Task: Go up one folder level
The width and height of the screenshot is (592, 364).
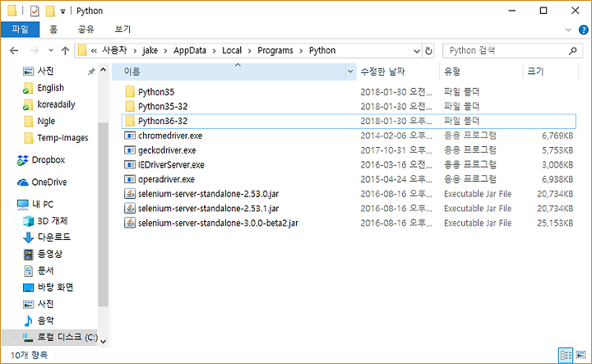Action: pos(65,51)
